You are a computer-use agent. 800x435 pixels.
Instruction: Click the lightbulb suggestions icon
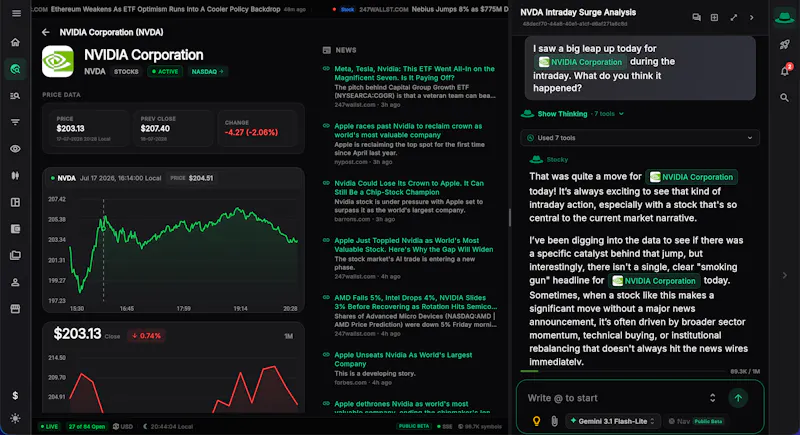[536, 421]
